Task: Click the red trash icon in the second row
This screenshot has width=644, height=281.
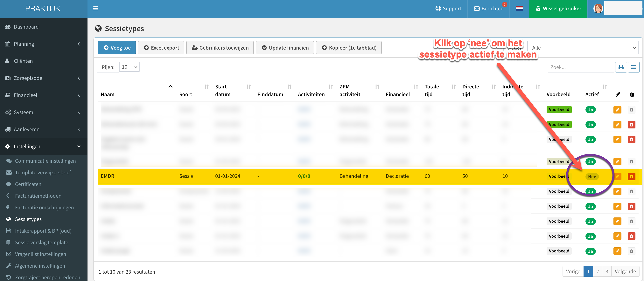Action: tap(632, 124)
